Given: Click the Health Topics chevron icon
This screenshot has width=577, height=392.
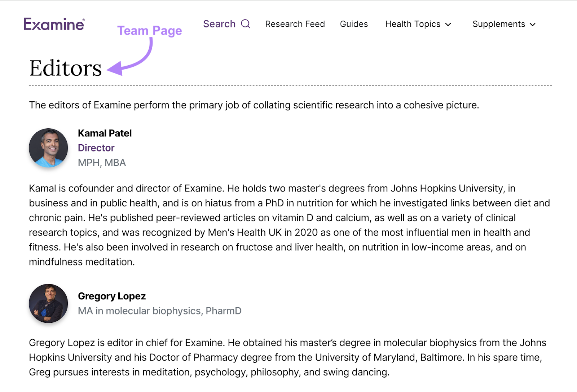Looking at the screenshot, I should 448,25.
